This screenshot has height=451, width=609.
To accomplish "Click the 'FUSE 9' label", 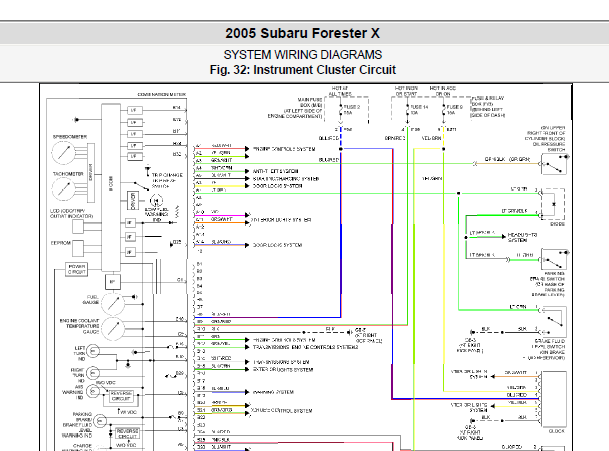I will click(x=455, y=107).
